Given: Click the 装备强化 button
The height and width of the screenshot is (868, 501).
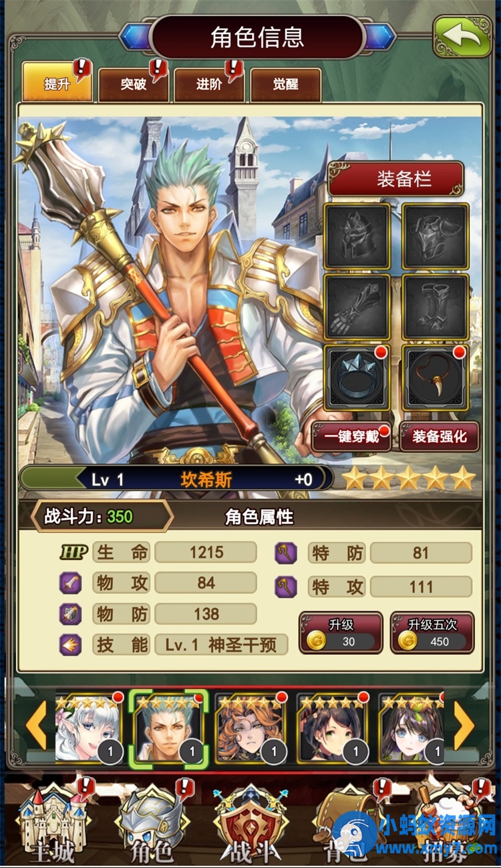Looking at the screenshot, I should (439, 436).
